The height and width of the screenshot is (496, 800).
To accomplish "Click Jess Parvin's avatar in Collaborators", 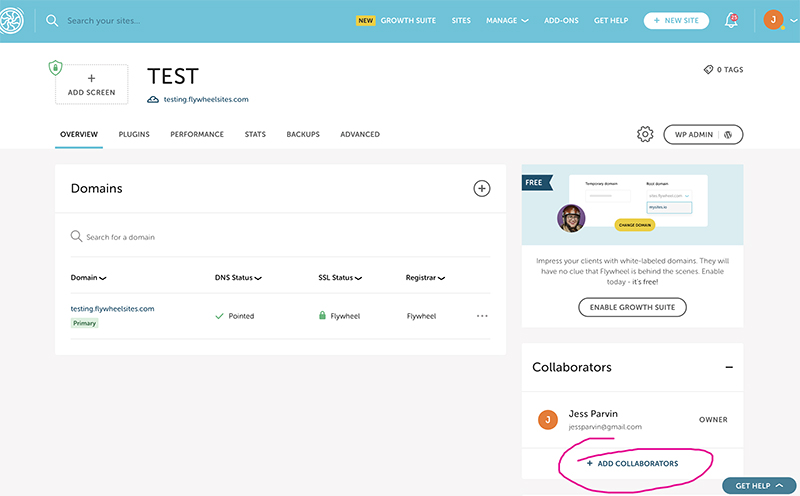I will pyautogui.click(x=548, y=419).
